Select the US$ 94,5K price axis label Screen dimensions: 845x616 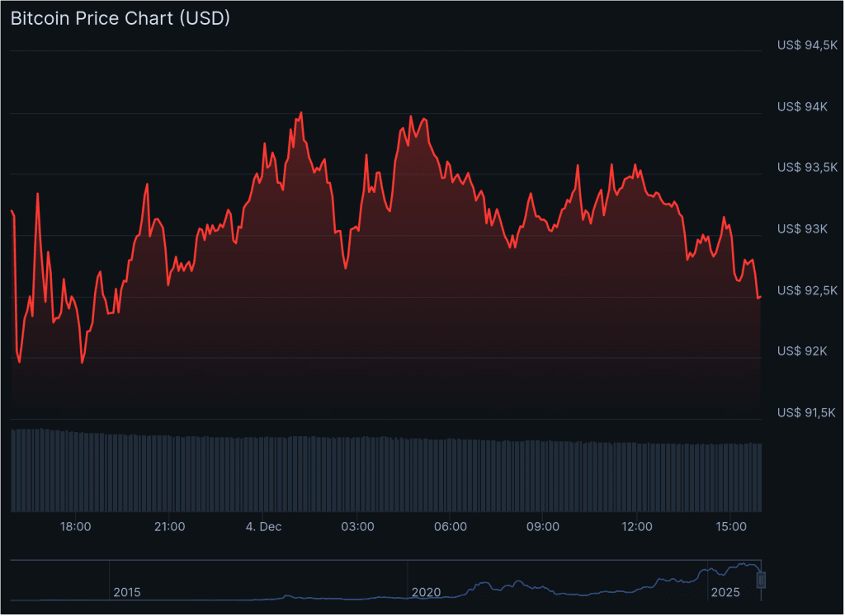[x=807, y=45]
